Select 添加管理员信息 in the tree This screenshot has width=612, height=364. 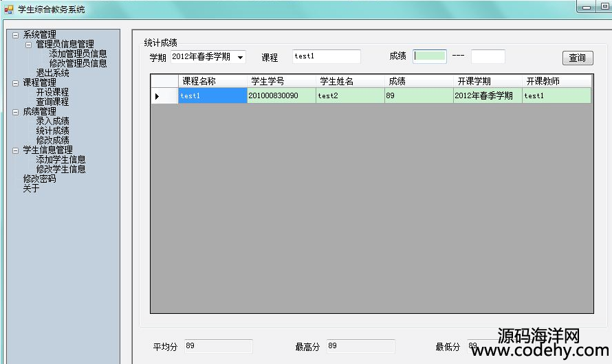(x=78, y=54)
